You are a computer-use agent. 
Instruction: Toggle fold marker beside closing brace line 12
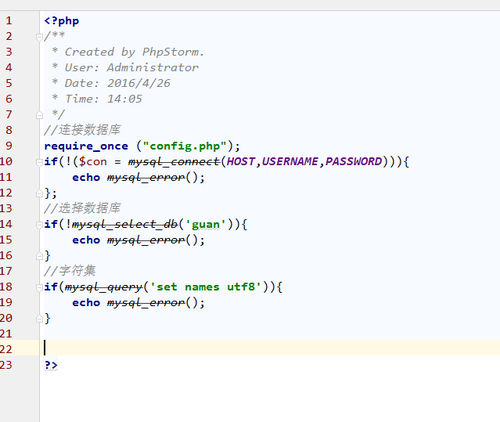tap(39, 193)
